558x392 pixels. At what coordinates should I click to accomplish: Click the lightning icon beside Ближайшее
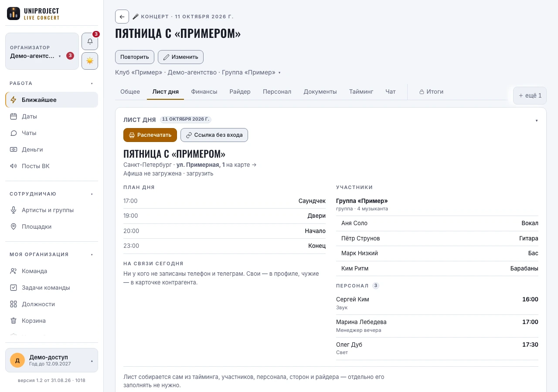(14, 100)
